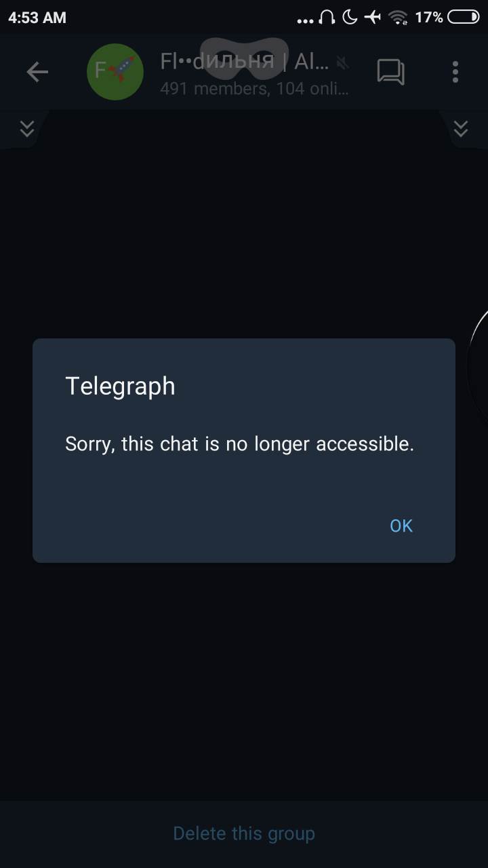The height and width of the screenshot is (868, 488).
Task: Open the three-dot overflow menu
Action: (x=455, y=71)
